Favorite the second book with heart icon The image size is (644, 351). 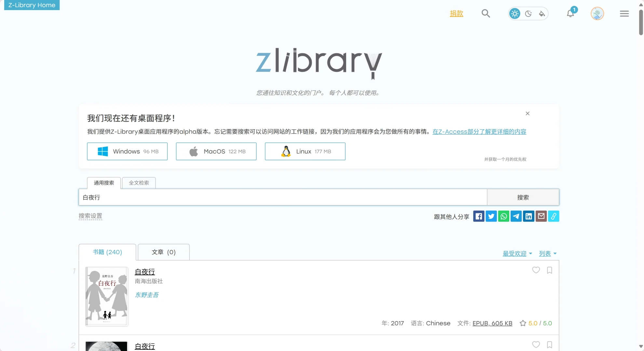536,344
